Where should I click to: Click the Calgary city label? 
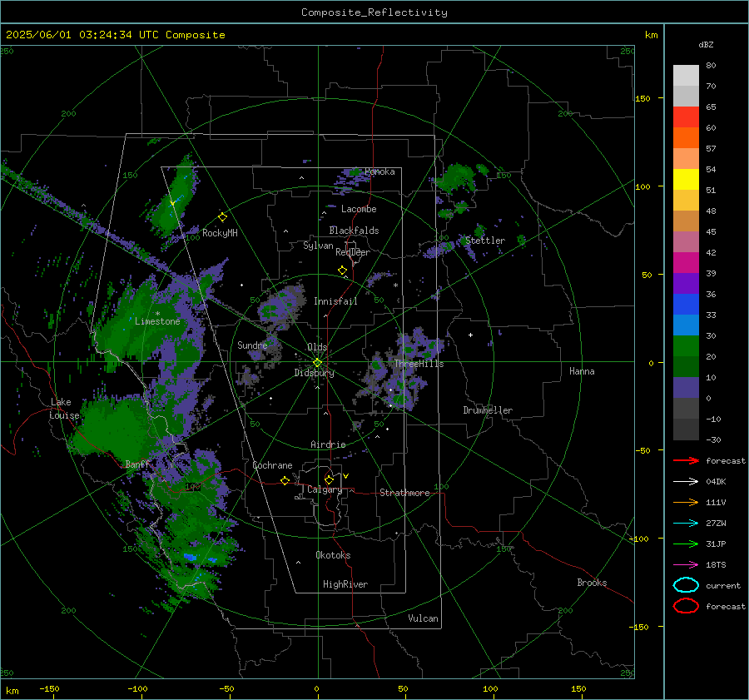click(x=325, y=489)
